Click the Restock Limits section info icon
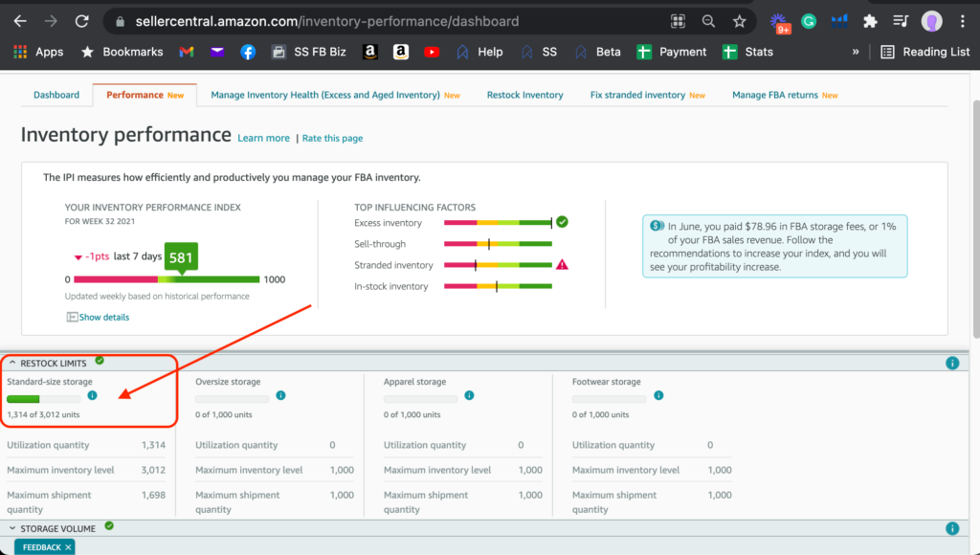Viewport: 980px width, 555px height. click(951, 364)
